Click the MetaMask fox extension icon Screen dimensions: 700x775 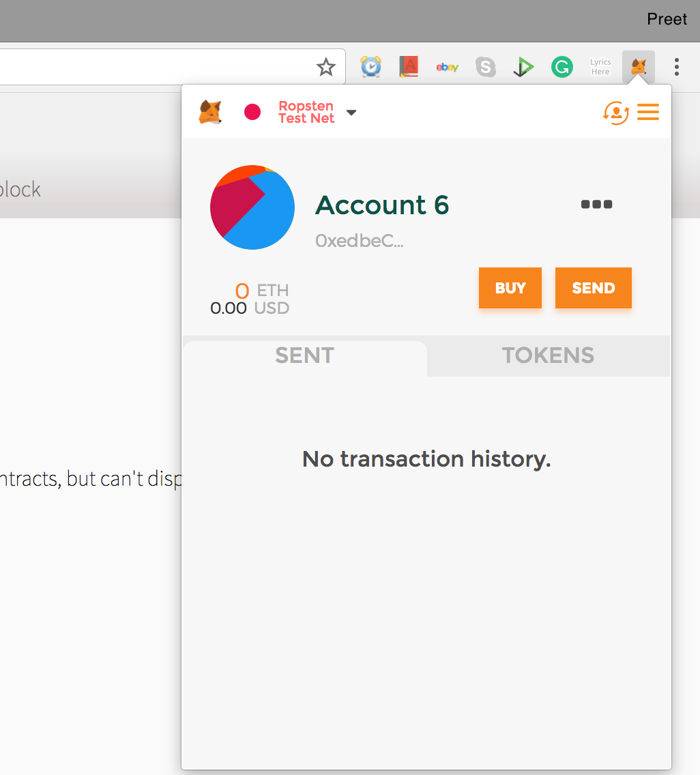[x=638, y=67]
